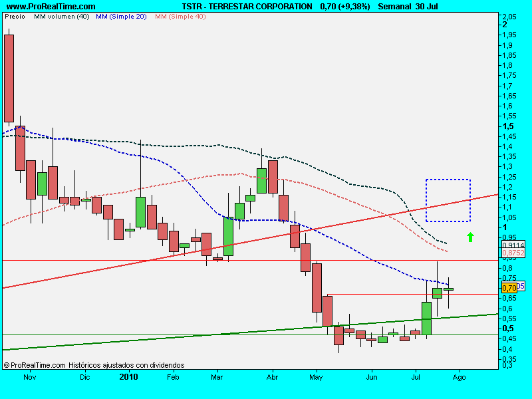The height and width of the screenshot is (399, 532).
Task: Click the 0,6 price axis label
Action: tap(508, 309)
